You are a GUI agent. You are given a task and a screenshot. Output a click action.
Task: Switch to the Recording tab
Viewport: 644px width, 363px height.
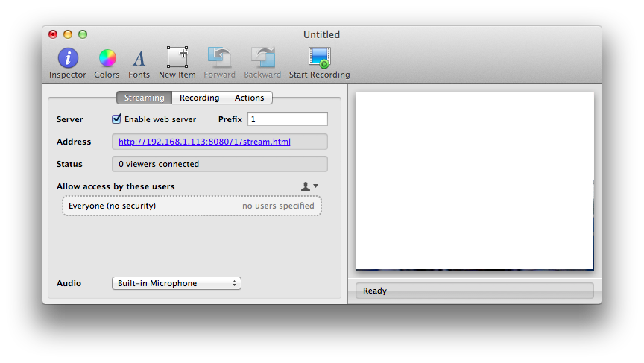[x=199, y=98]
